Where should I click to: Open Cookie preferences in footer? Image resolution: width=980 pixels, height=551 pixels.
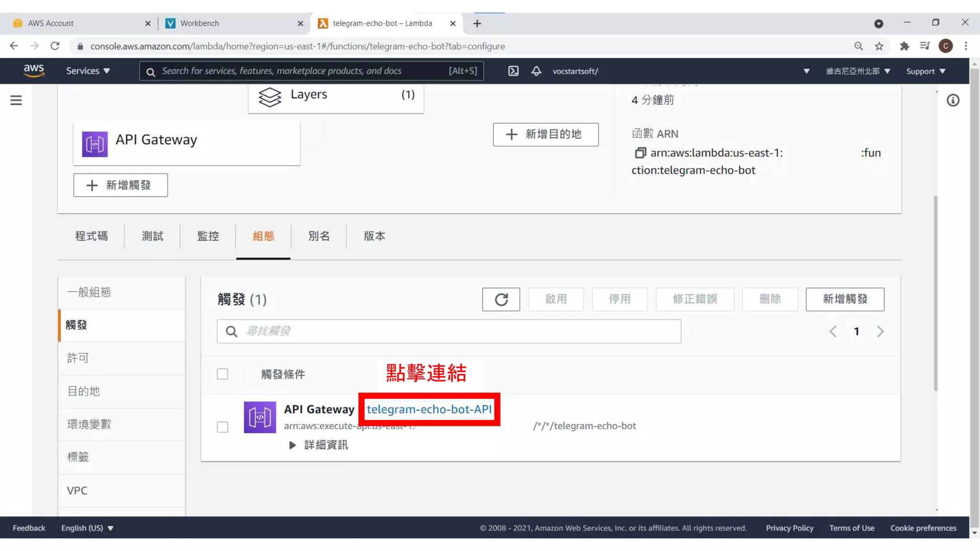pyautogui.click(x=923, y=528)
